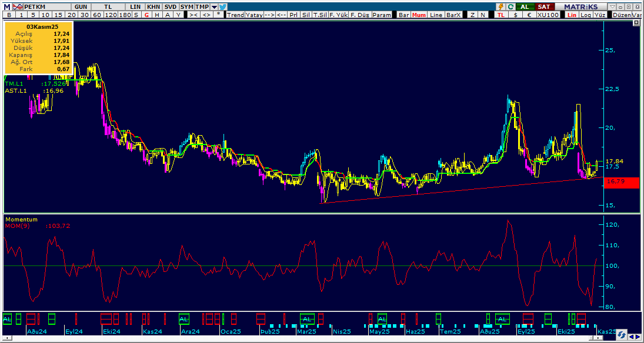Viewport: 644px width, 343px height.
Task: Click the left blue arrow at bottom right
Action: 631,336
